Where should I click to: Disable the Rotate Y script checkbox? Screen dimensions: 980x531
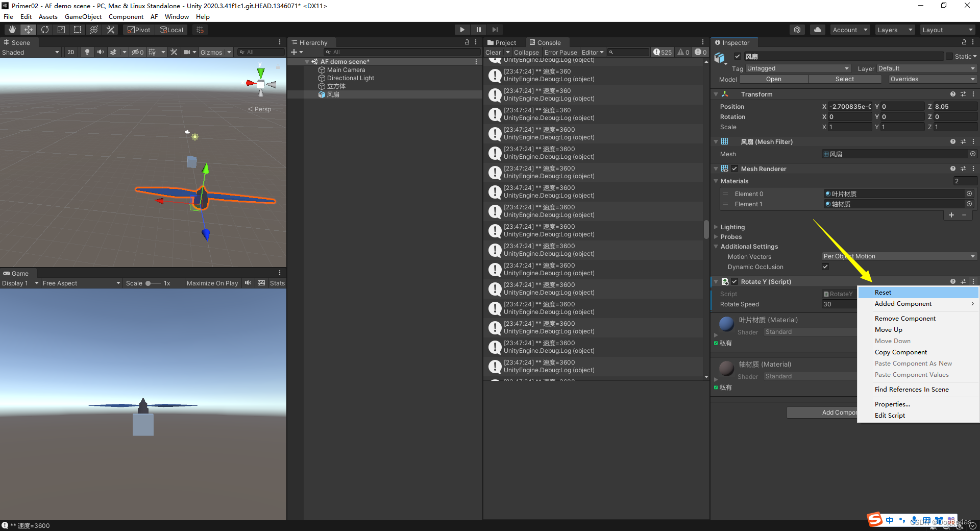point(734,281)
